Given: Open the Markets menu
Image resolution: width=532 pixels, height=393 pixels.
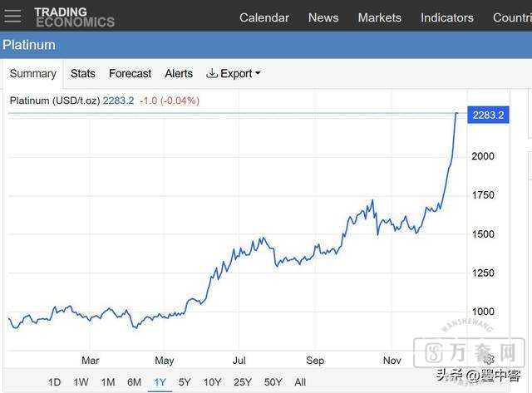Looking at the screenshot, I should click(379, 17).
